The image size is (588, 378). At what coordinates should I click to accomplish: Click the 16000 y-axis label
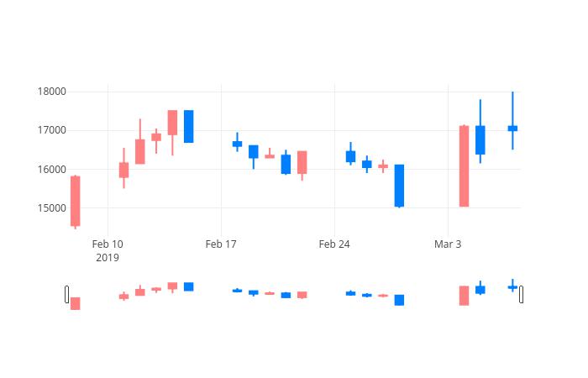pyautogui.click(x=52, y=170)
